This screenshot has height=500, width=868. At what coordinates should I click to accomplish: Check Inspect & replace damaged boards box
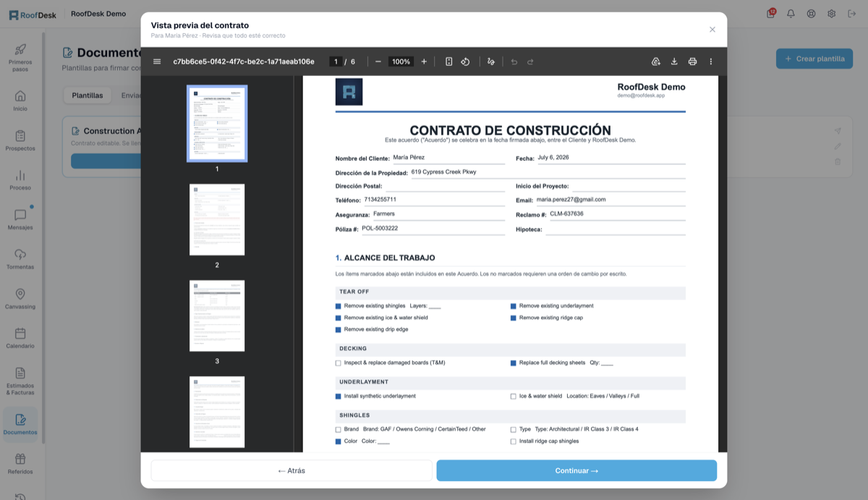click(338, 363)
